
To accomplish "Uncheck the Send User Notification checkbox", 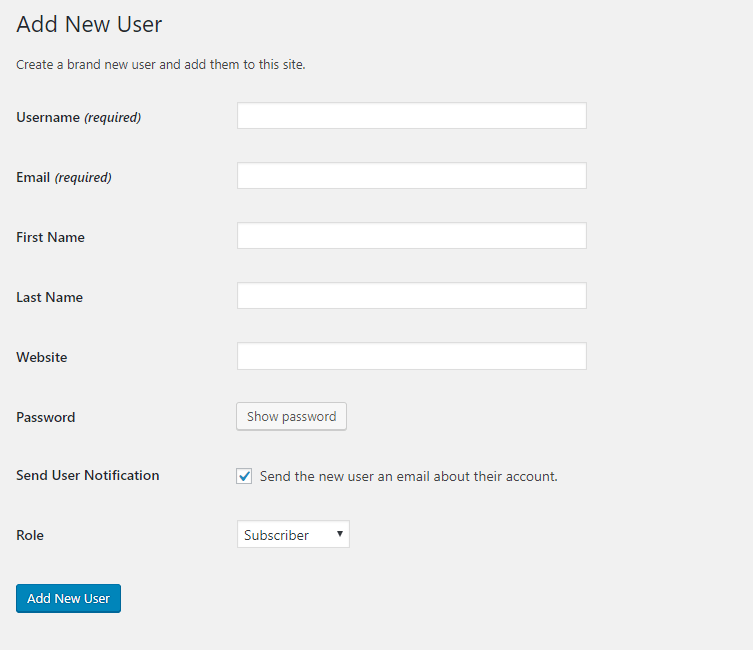I will pos(244,476).
